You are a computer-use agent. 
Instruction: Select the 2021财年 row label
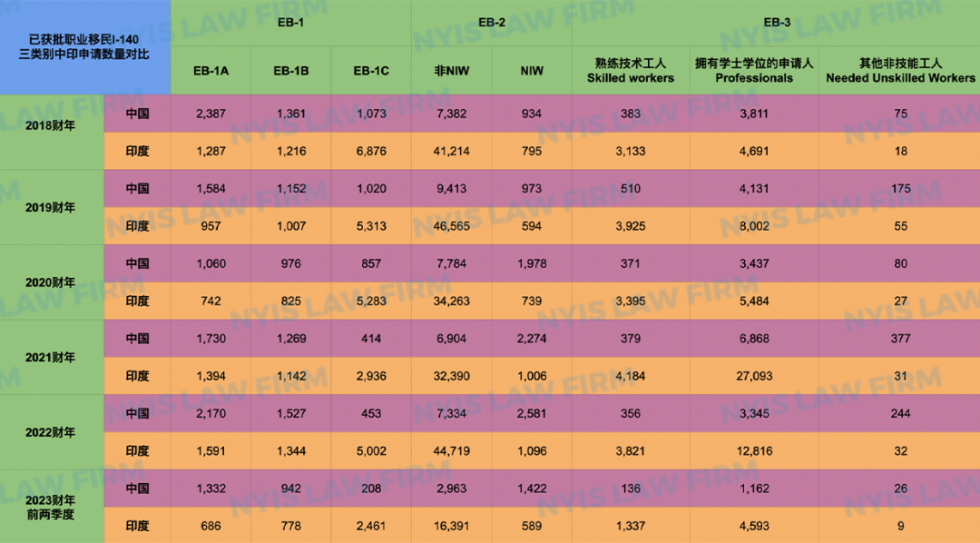tap(51, 357)
